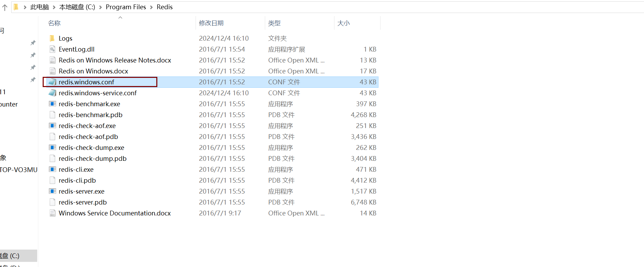Select EventLog.dll file name

click(76, 49)
